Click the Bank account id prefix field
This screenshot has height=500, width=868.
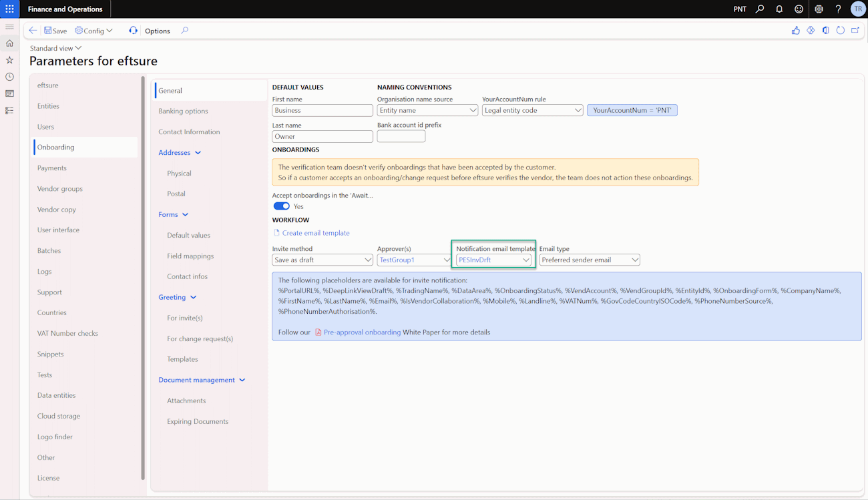point(401,136)
